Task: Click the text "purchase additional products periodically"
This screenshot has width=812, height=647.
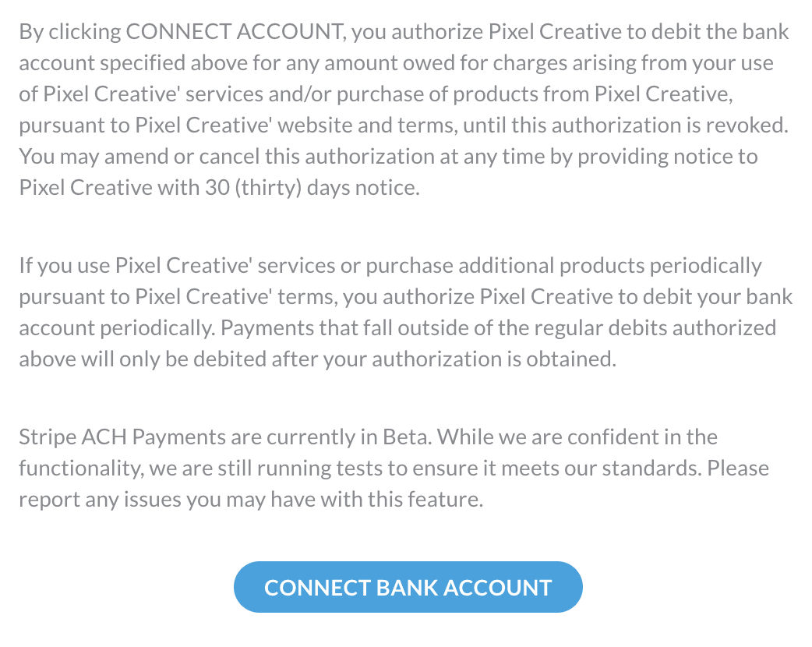Action: coord(563,265)
